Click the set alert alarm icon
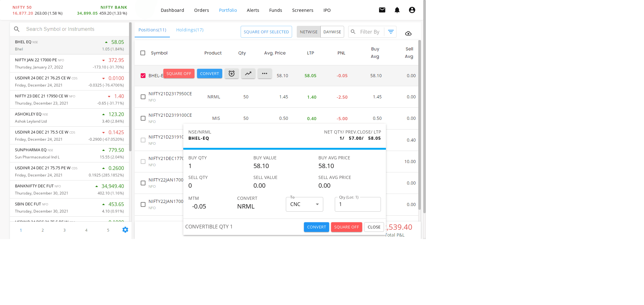The height and width of the screenshot is (305, 644). click(x=232, y=74)
